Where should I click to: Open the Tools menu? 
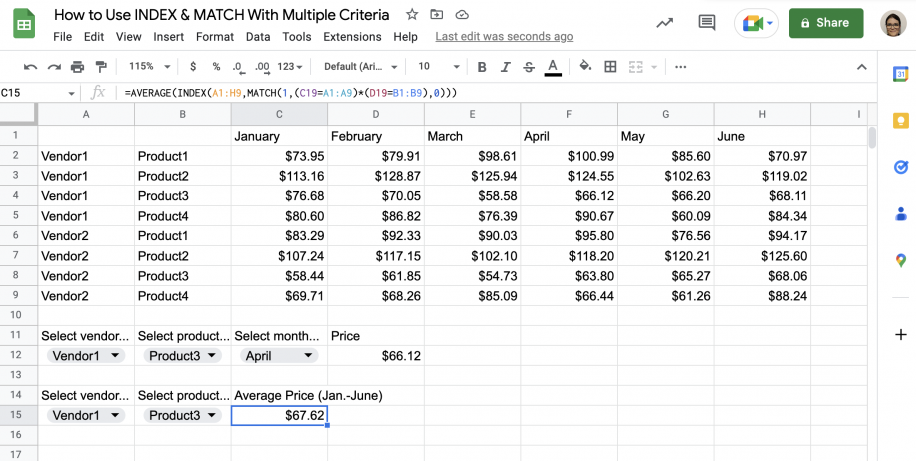point(297,37)
